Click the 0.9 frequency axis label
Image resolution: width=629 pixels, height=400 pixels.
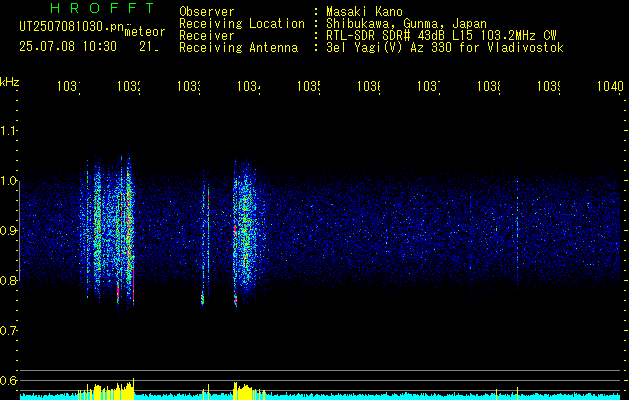(8, 231)
